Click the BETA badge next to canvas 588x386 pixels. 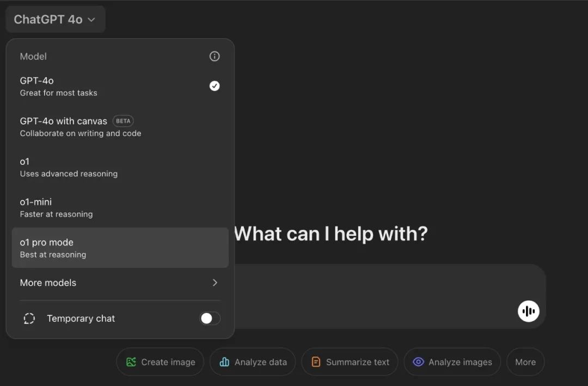click(x=123, y=121)
